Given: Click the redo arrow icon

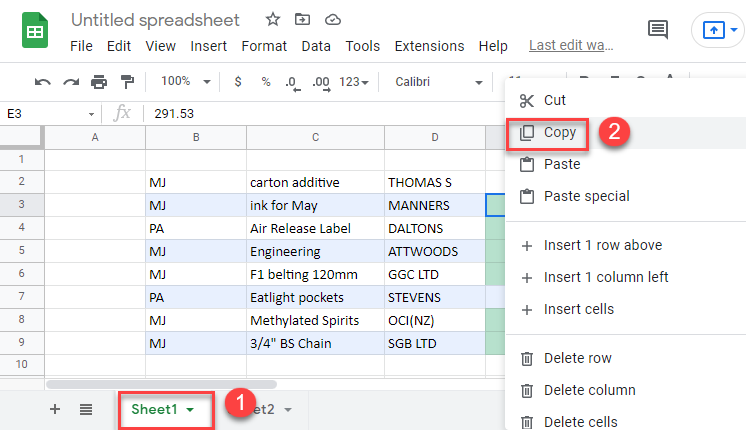Looking at the screenshot, I should click(71, 82).
